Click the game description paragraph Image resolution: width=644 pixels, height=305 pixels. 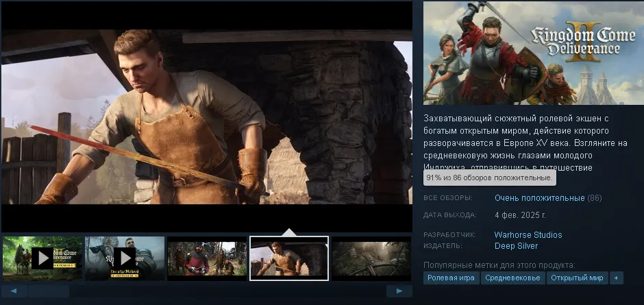[x=525, y=143]
